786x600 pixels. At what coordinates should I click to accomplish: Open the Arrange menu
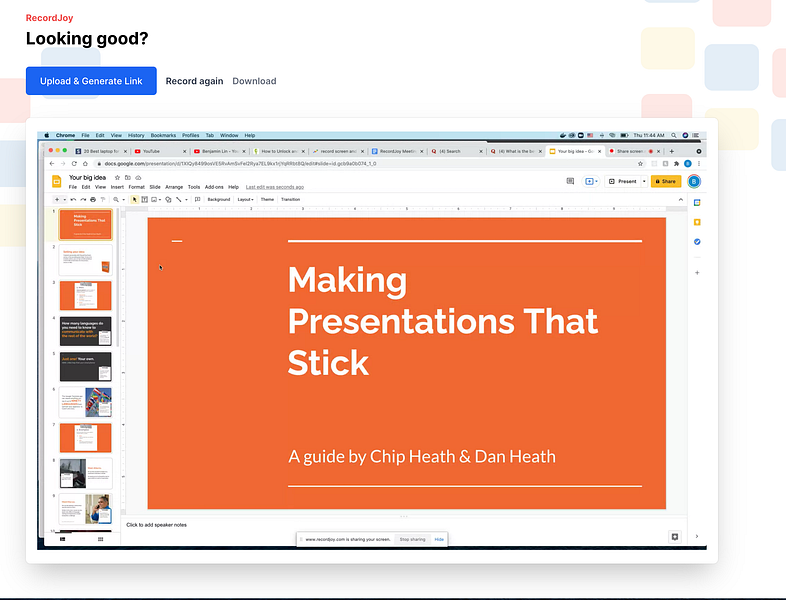point(174,187)
